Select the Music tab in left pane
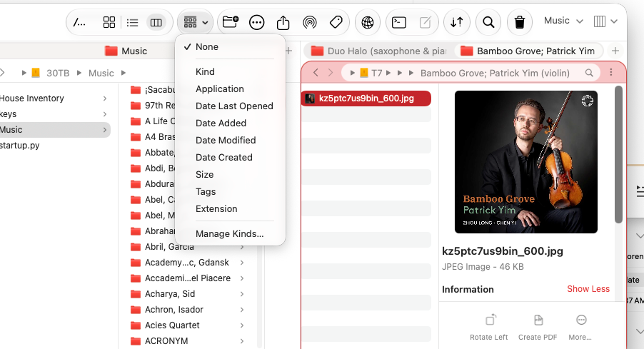The image size is (644, 349). [126, 51]
